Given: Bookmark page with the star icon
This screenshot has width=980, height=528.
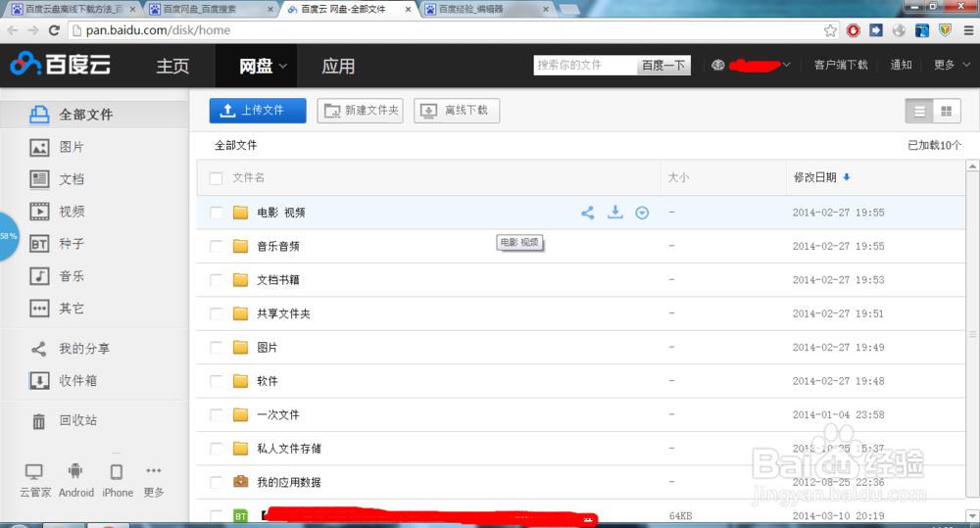Looking at the screenshot, I should (830, 30).
